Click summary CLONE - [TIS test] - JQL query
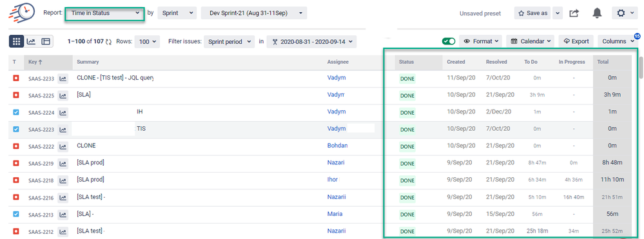644x239 pixels. [115, 77]
